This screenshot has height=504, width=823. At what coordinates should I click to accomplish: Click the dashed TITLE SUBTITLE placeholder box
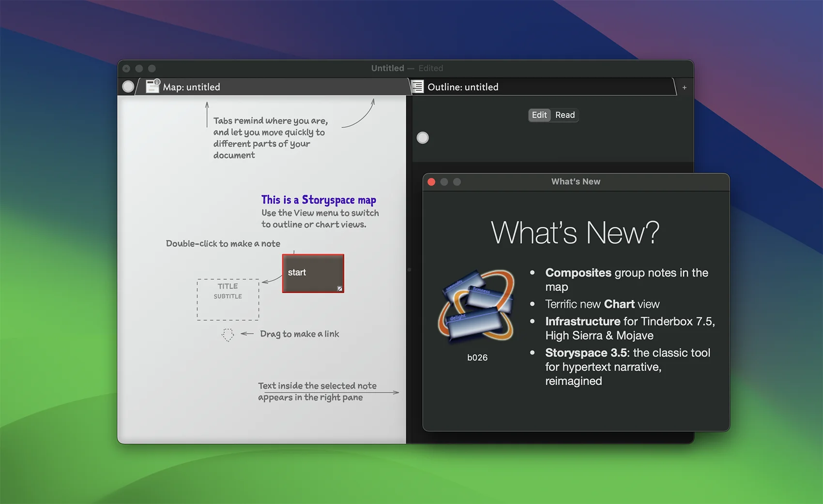click(228, 299)
